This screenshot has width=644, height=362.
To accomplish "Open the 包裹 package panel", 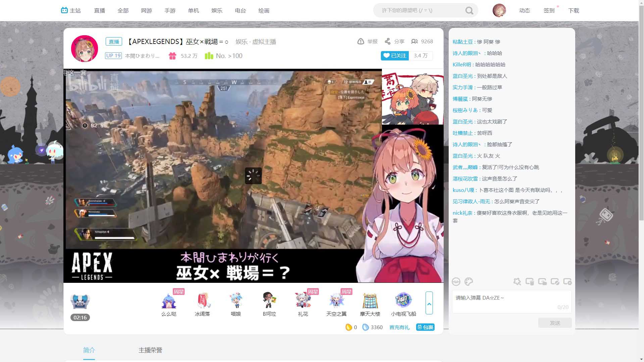I will pos(425,327).
